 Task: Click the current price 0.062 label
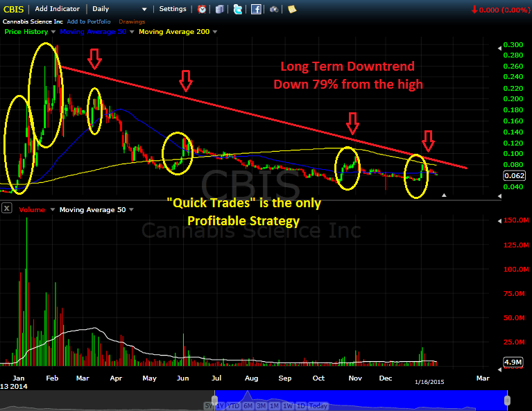[x=515, y=175]
